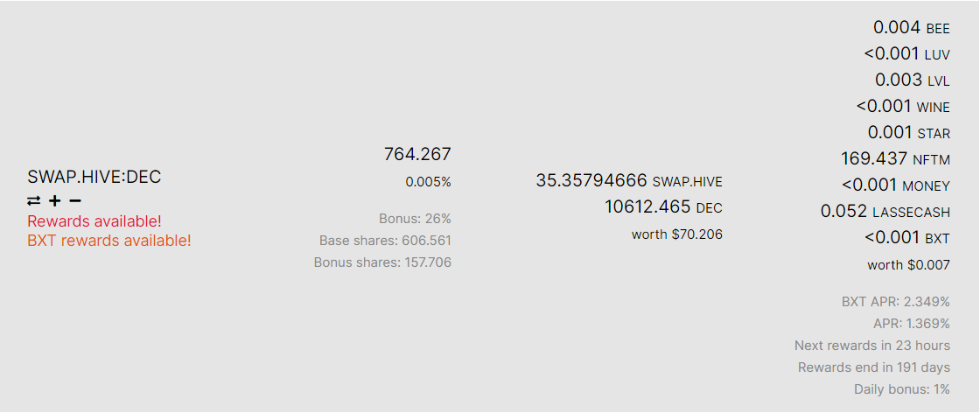Viewport: 980px width, 413px height.
Task: Click the Daily bonus: 1% label
Action: tap(902, 389)
